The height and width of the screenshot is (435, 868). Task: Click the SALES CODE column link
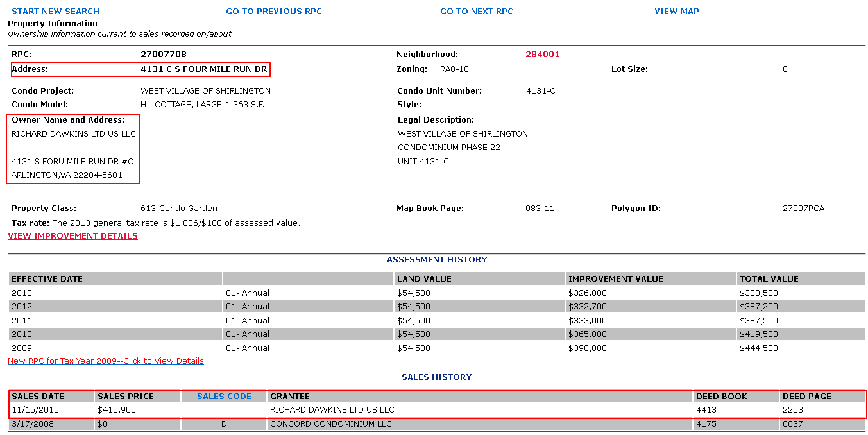point(224,397)
